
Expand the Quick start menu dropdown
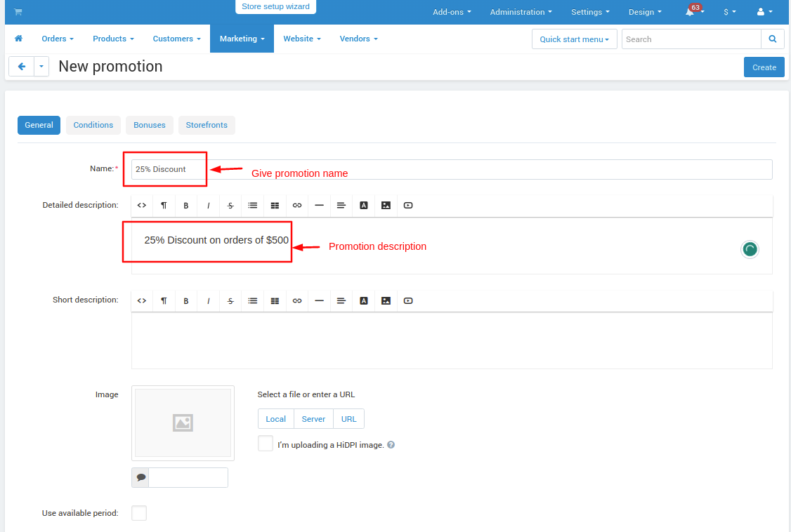pos(574,39)
